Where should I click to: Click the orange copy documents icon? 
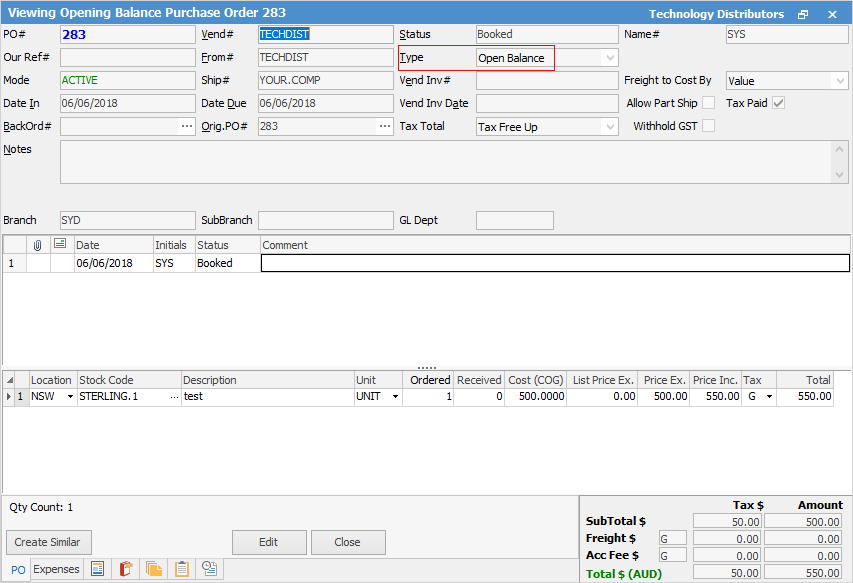(x=153, y=568)
